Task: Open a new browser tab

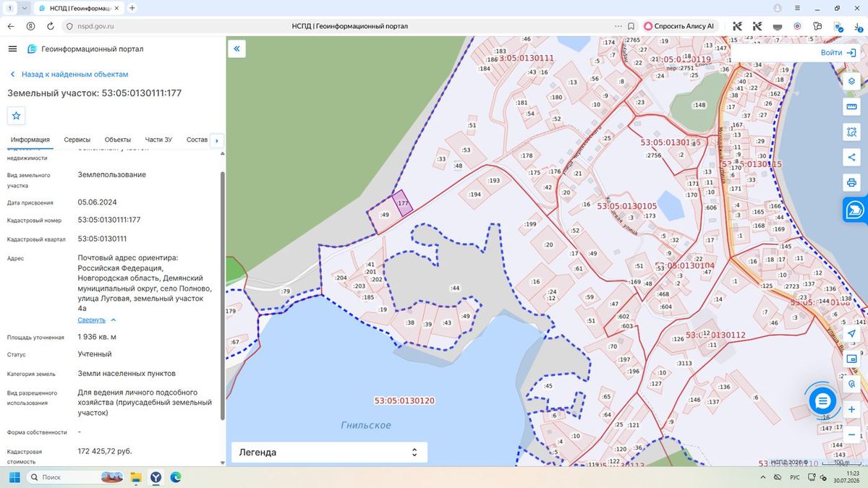Action: point(132,8)
